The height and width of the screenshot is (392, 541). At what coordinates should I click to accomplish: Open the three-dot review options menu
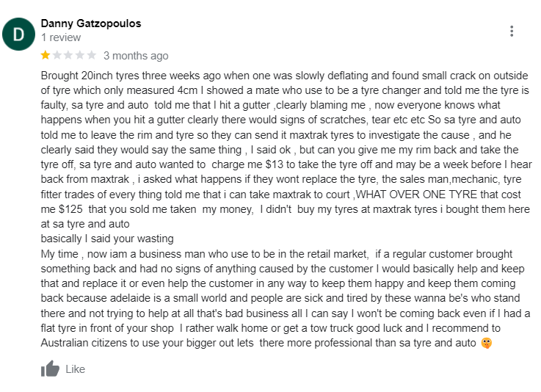point(512,31)
